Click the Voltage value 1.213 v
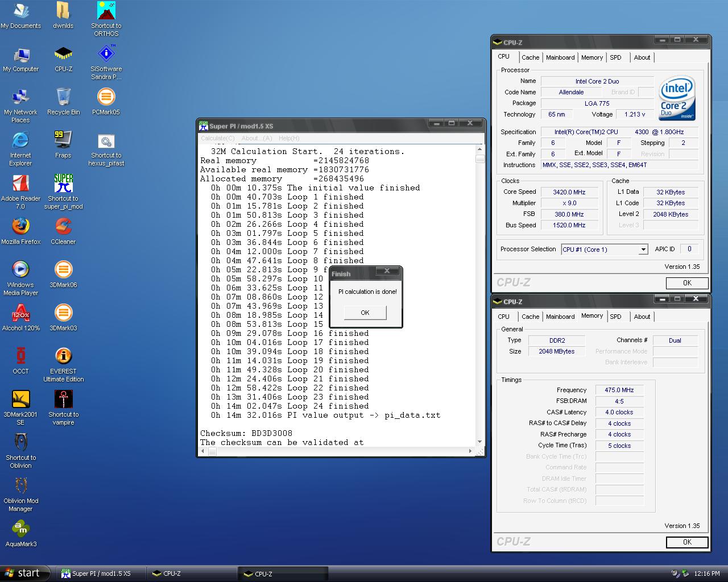The height and width of the screenshot is (582, 728). click(635, 114)
